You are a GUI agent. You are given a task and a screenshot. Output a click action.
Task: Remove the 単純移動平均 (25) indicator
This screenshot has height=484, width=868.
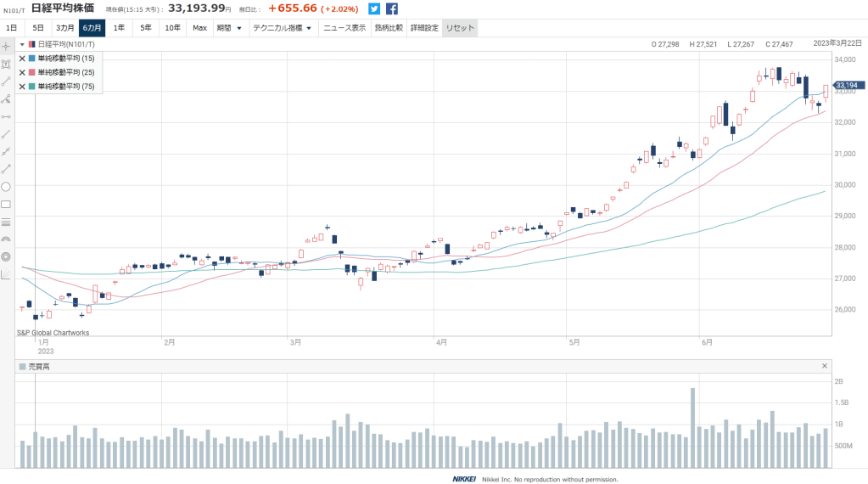[22, 72]
